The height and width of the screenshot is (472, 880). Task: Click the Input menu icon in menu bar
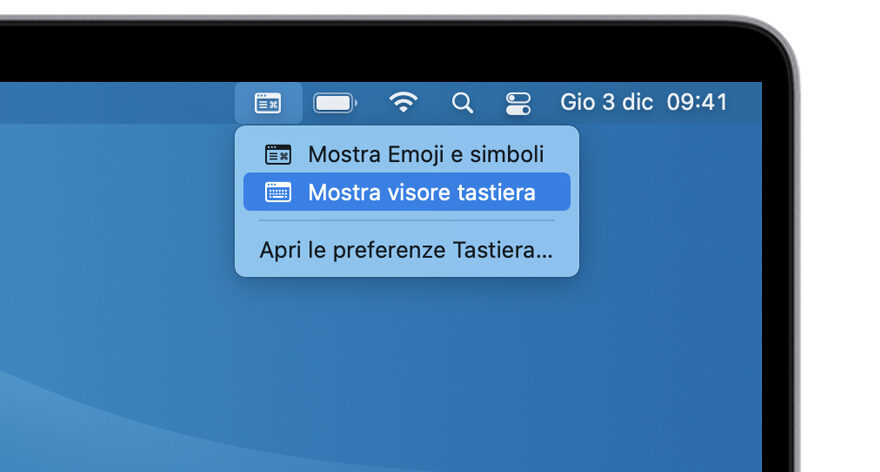click(x=268, y=102)
